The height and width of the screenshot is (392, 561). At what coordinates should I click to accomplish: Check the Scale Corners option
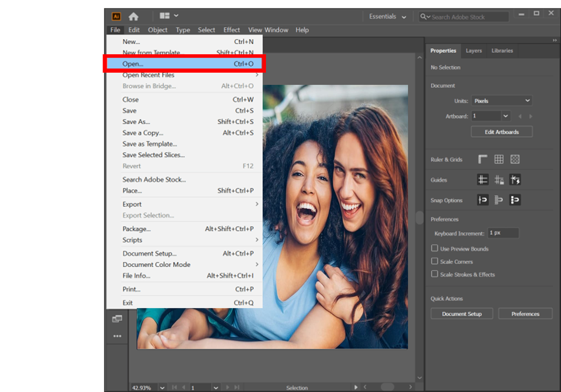point(434,261)
